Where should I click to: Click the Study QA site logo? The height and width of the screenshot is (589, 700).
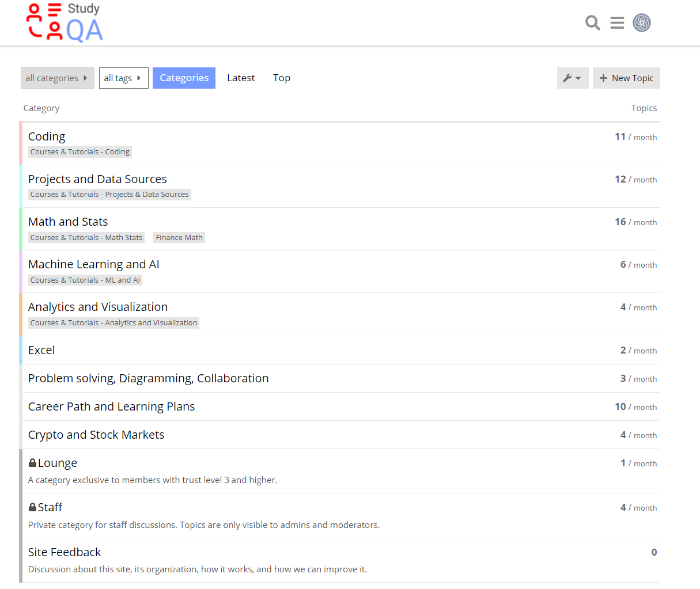click(x=65, y=23)
